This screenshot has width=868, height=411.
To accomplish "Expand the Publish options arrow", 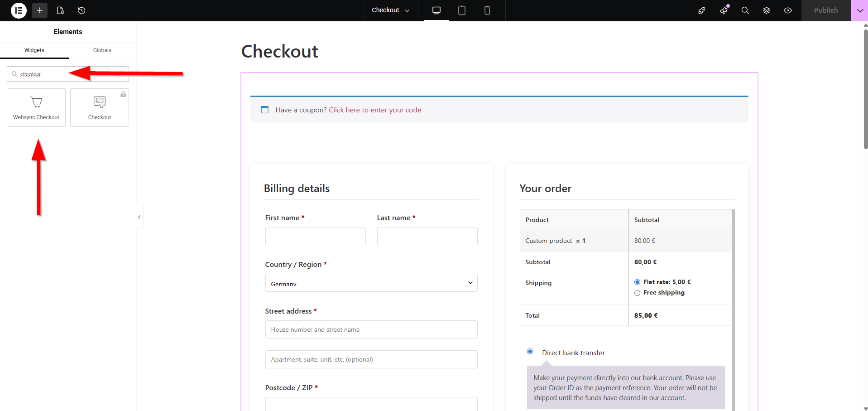I will click(x=859, y=10).
